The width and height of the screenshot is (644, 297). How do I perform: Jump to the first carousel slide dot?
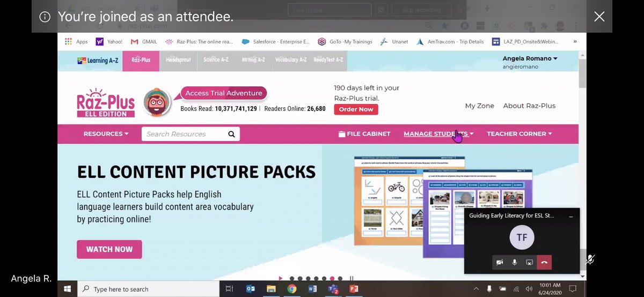point(292,278)
